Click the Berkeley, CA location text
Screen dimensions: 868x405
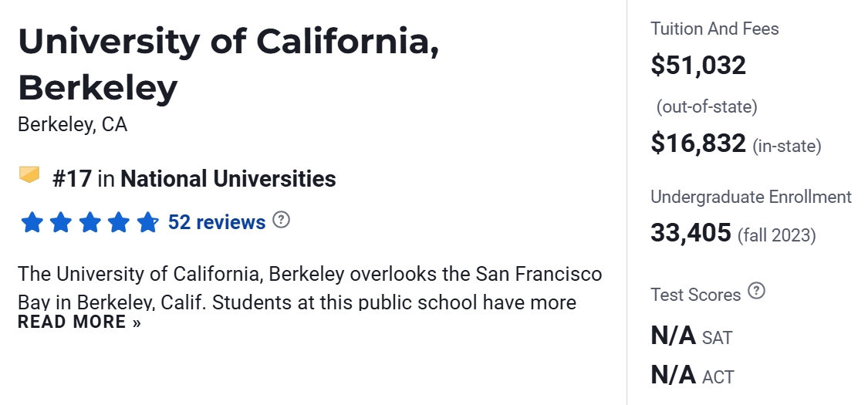pos(73,124)
